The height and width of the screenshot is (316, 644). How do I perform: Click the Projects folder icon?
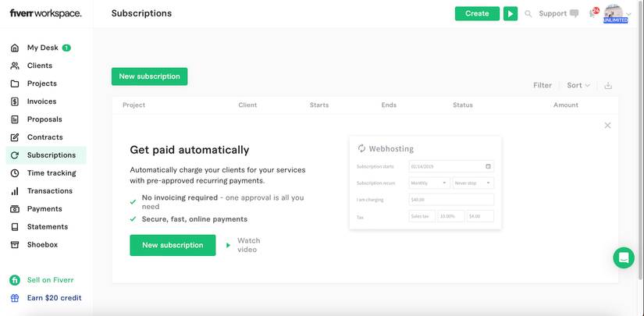[x=15, y=83]
